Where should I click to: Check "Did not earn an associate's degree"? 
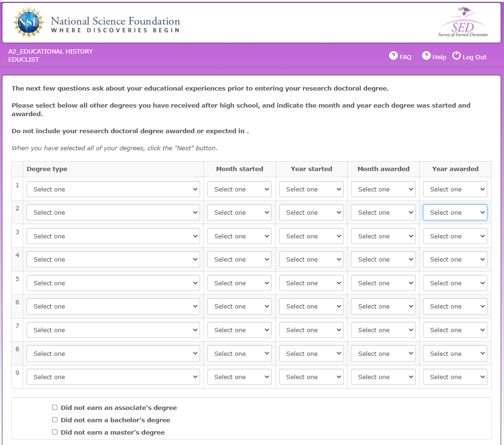pyautogui.click(x=55, y=408)
